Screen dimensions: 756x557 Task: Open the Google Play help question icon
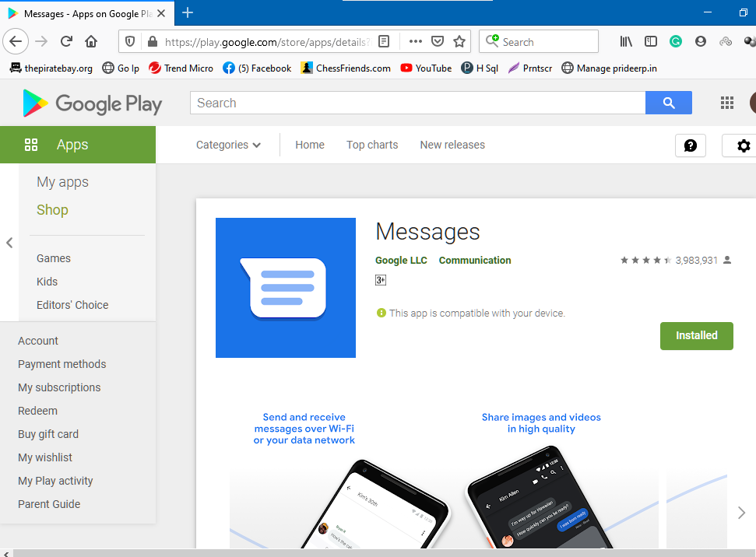pyautogui.click(x=691, y=145)
